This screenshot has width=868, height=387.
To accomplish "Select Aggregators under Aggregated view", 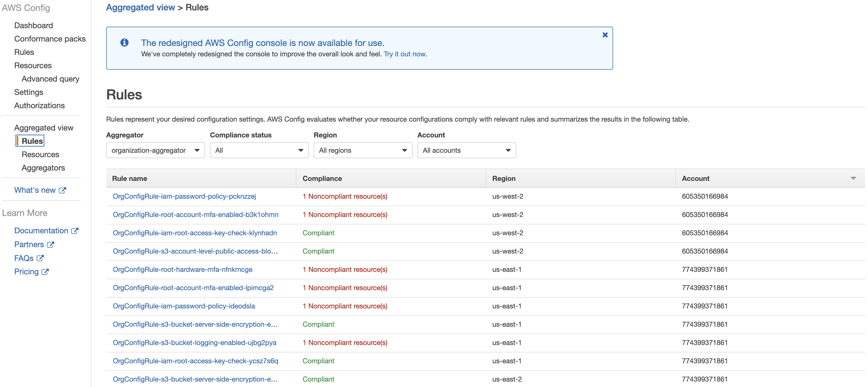I will 43,168.
